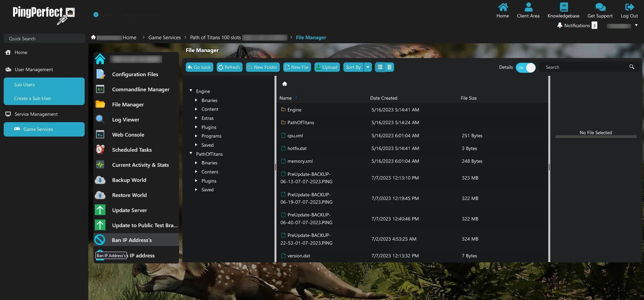Open the Knowledgebase book icon
Viewport: 644px width, 300px height.
pyautogui.click(x=563, y=7)
